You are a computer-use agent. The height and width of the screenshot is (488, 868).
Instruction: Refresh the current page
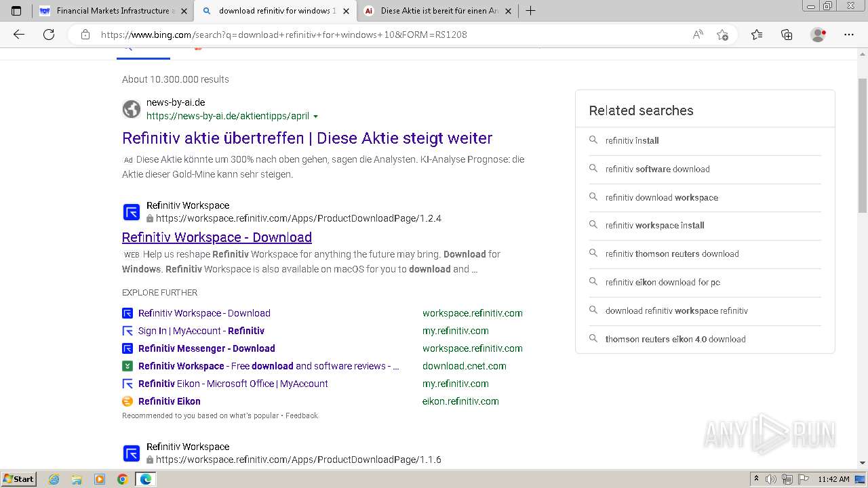click(x=49, y=35)
